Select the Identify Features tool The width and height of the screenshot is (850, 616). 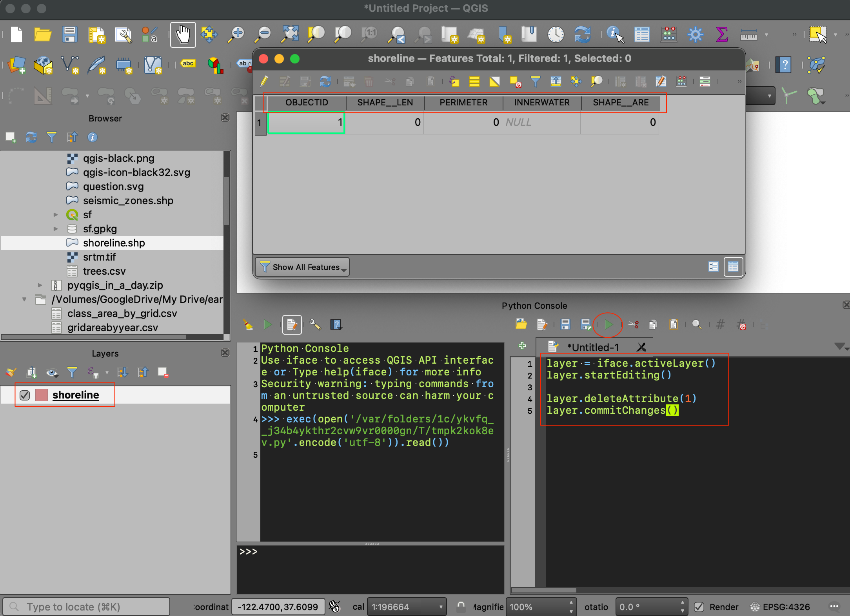(x=614, y=34)
